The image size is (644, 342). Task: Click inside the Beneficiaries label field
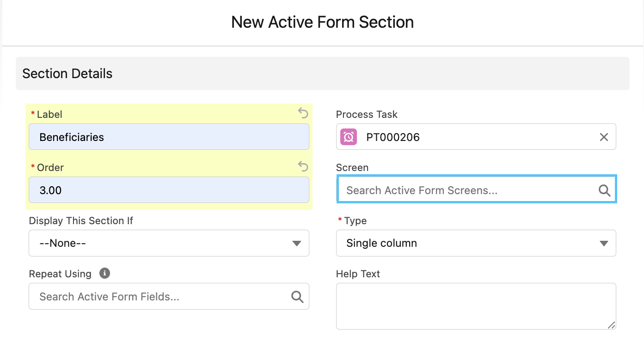point(169,137)
